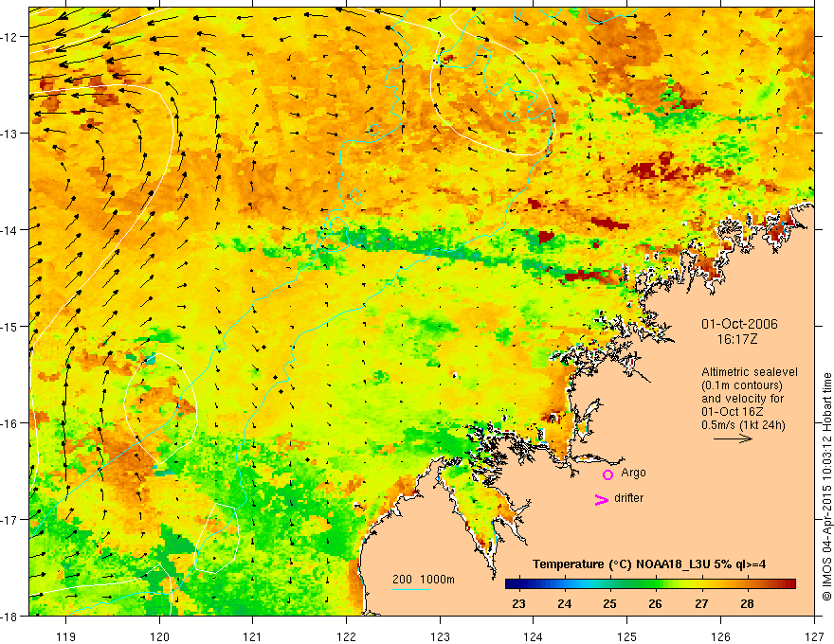Click the 'and velocity for' text

(742, 399)
